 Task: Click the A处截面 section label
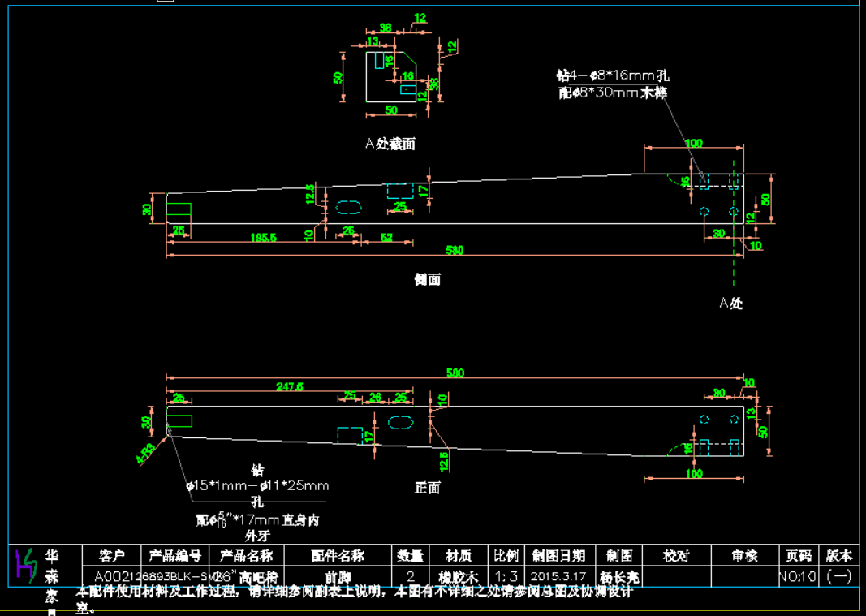(390, 144)
